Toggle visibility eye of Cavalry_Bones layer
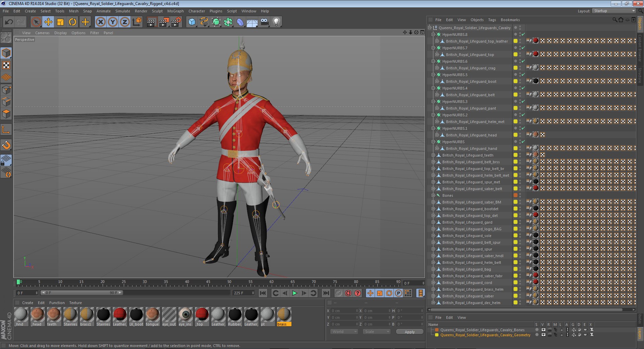The height and width of the screenshot is (349, 644). pyautogui.click(x=543, y=330)
